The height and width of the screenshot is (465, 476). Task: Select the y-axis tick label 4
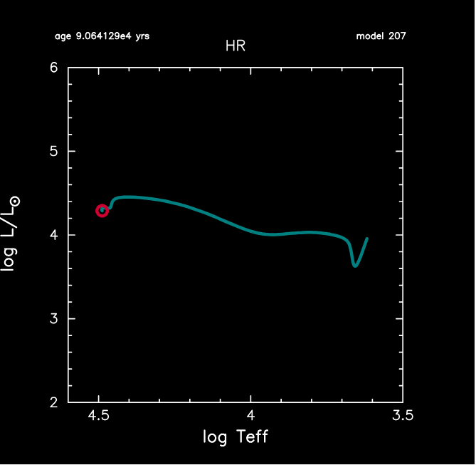54,235
